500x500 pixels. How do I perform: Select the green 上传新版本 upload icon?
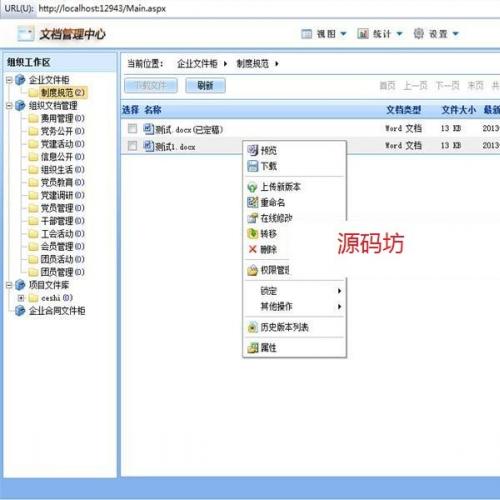pyautogui.click(x=252, y=187)
